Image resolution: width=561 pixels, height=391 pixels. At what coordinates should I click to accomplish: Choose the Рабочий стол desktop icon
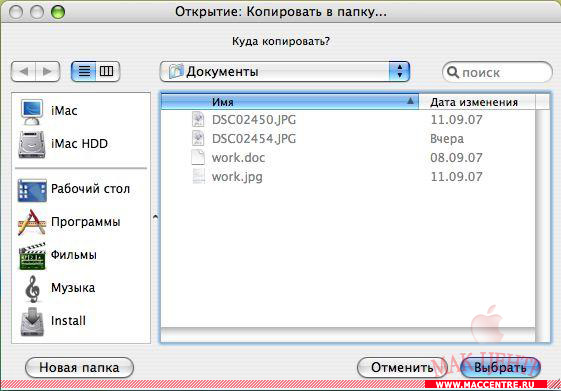[x=32, y=190]
